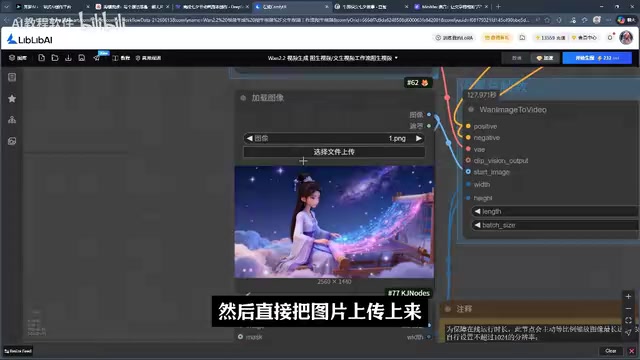Image resolution: width=640 pixels, height=360 pixels.
Task: Open the folder icon in toolbar
Action: point(55,58)
